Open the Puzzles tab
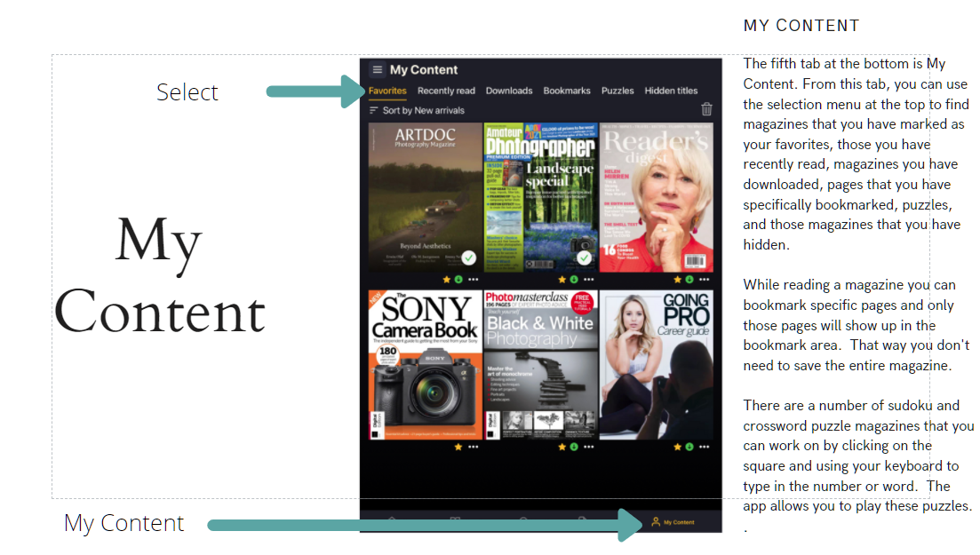Viewport: 980px width, 555px height. coord(617,91)
